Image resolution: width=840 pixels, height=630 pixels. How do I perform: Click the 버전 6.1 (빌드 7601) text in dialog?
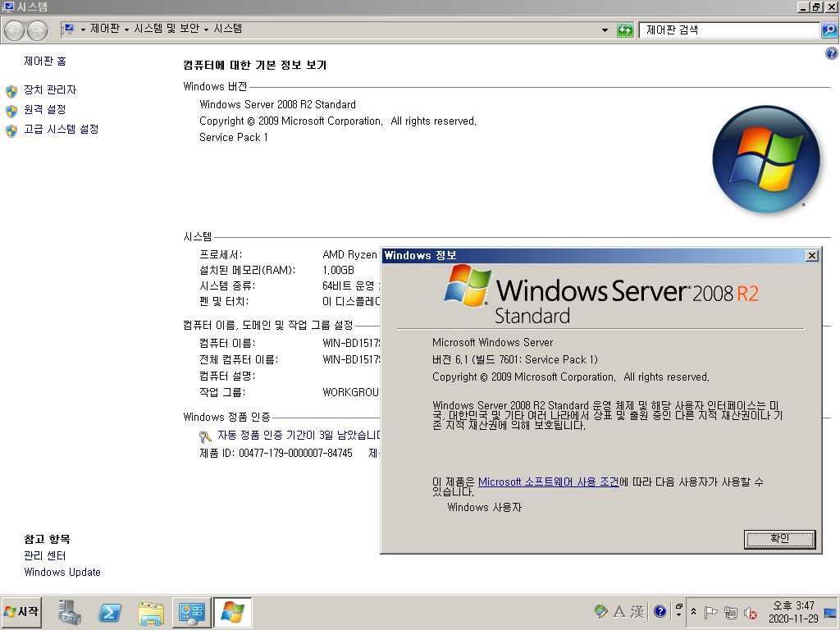point(515,359)
